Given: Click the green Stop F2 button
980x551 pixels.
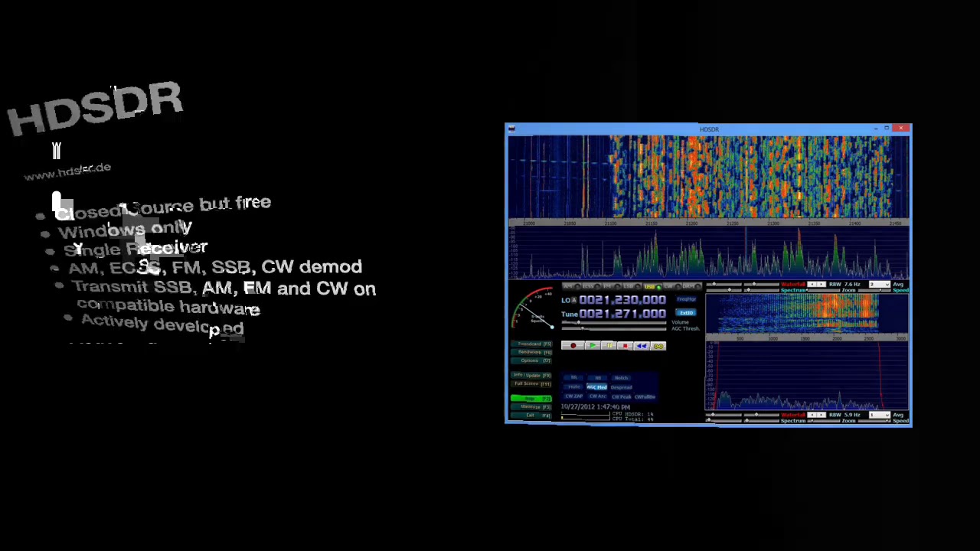Looking at the screenshot, I should [531, 399].
